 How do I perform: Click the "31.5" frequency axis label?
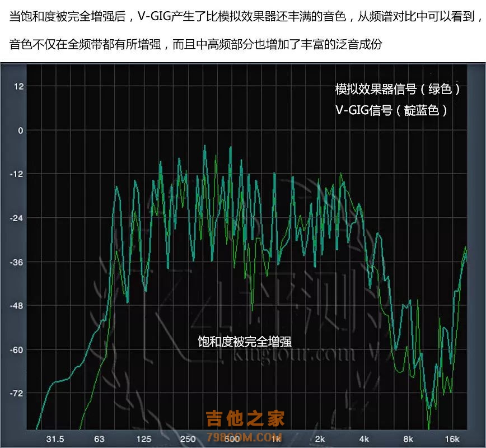[55, 438]
